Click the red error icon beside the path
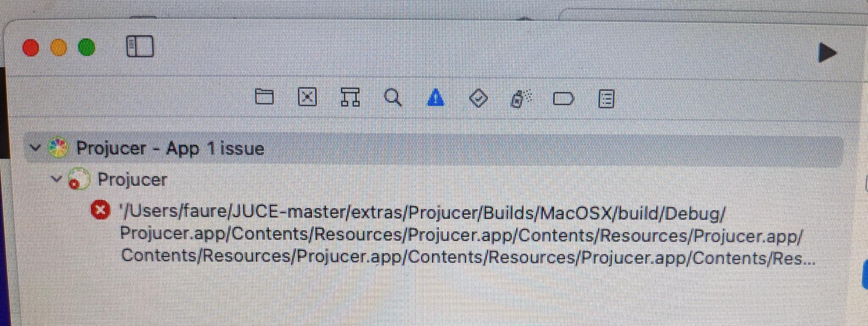The height and width of the screenshot is (326, 868). point(100,210)
